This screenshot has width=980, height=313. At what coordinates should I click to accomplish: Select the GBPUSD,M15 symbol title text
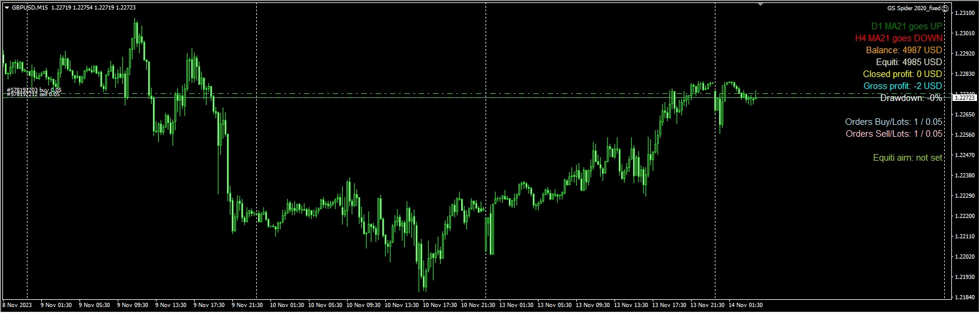30,8
